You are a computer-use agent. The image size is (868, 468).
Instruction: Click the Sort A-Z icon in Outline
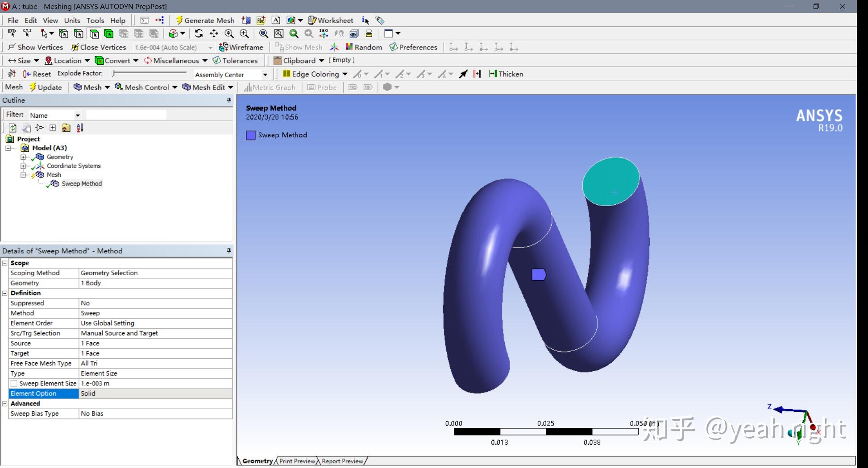pyautogui.click(x=80, y=128)
